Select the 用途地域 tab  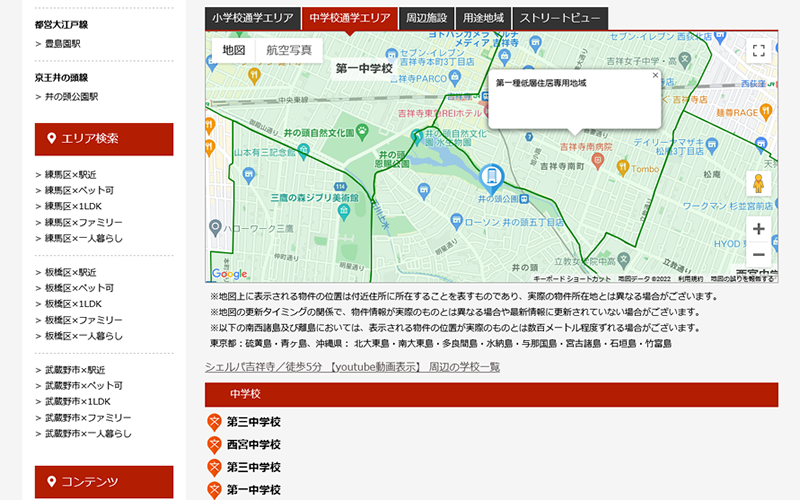click(x=483, y=18)
